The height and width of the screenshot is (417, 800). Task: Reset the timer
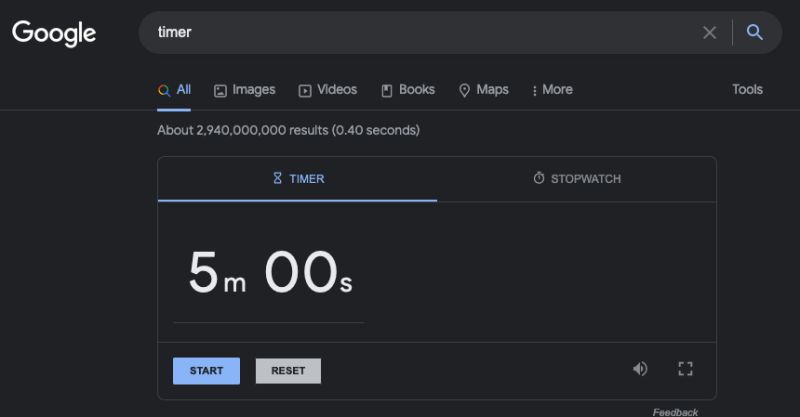tap(288, 371)
